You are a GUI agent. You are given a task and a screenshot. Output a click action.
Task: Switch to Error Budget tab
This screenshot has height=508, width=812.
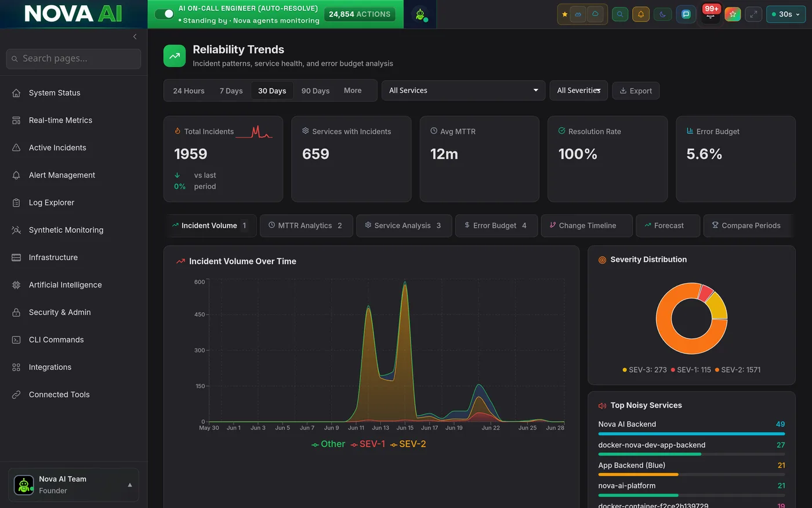(x=496, y=225)
